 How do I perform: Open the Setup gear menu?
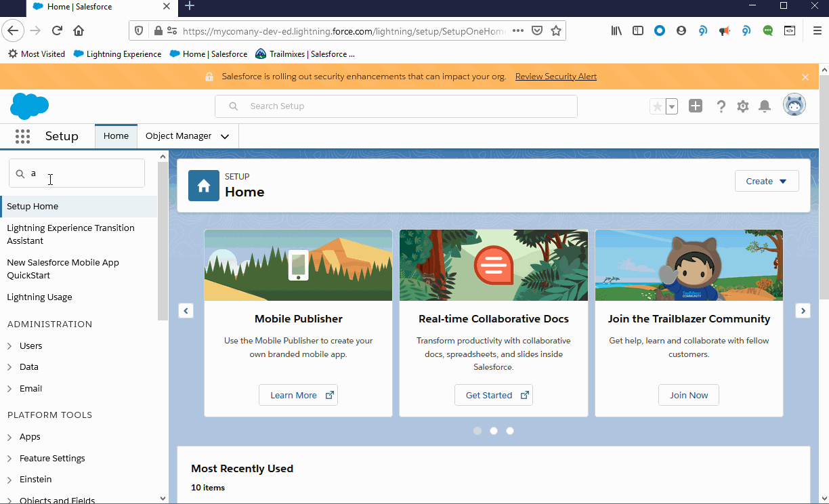pyautogui.click(x=743, y=106)
